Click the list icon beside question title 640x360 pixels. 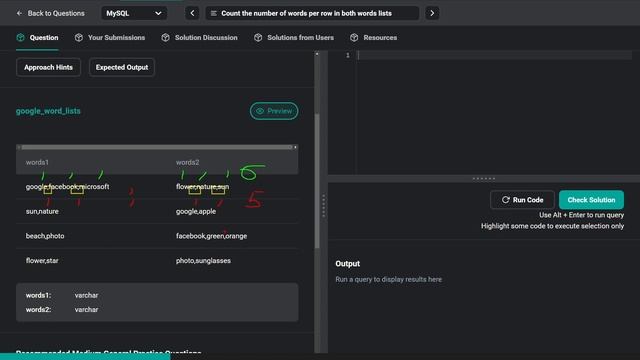click(x=213, y=13)
